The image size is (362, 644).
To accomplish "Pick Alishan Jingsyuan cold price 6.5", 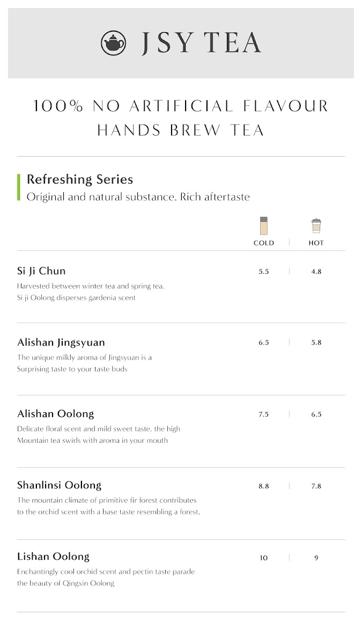I will point(263,342).
